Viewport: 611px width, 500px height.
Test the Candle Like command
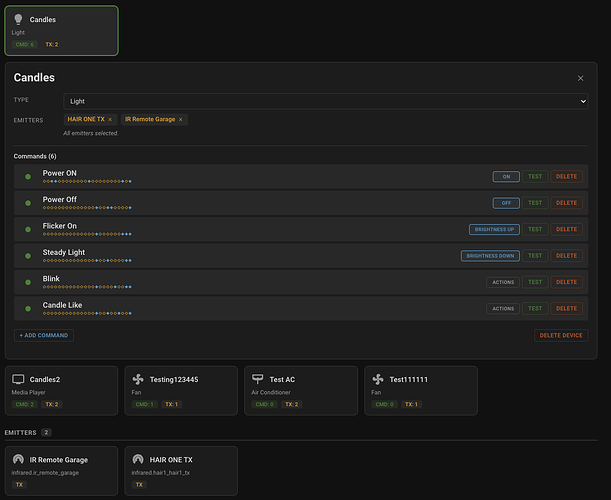pyautogui.click(x=535, y=309)
